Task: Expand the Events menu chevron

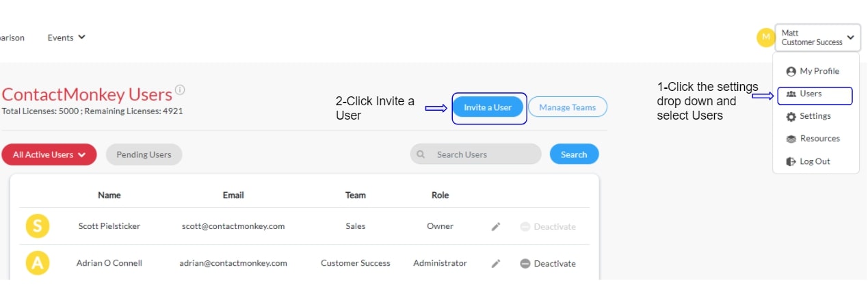Action: [81, 38]
